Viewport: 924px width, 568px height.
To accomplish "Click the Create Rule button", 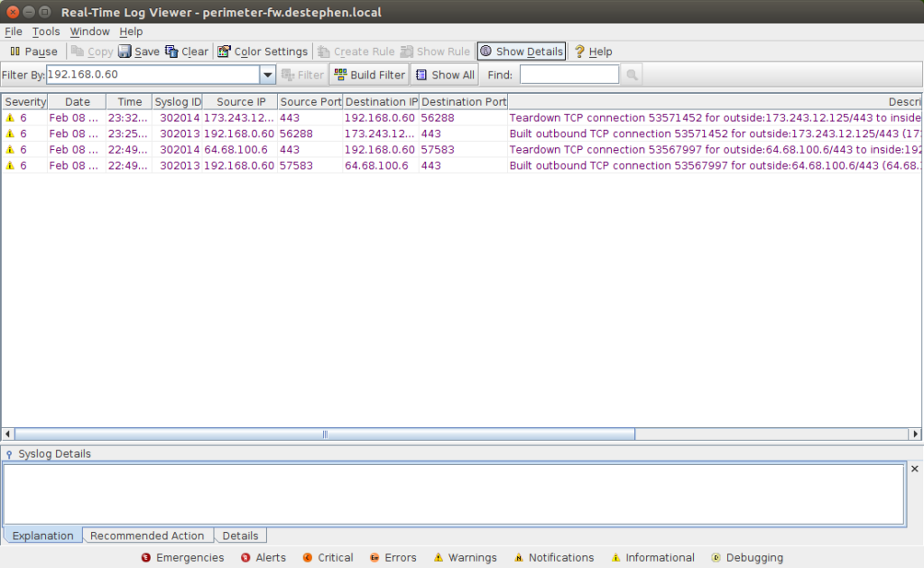I will [x=356, y=51].
